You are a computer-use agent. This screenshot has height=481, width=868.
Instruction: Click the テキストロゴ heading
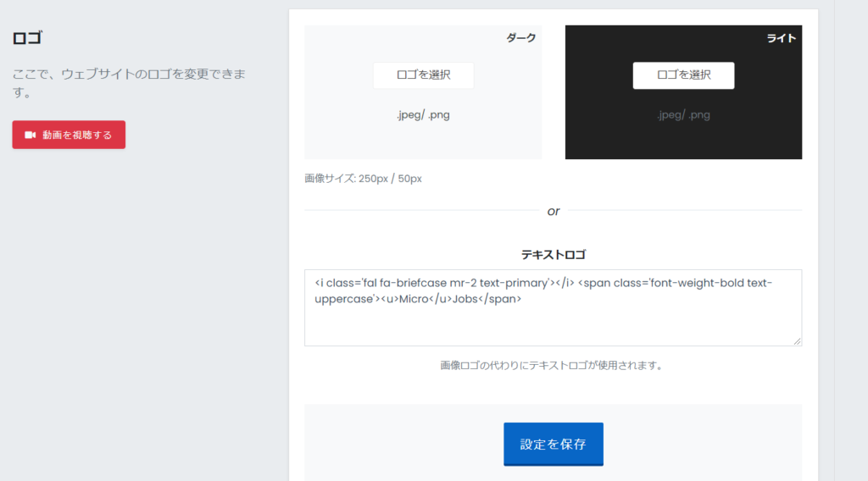click(x=553, y=255)
